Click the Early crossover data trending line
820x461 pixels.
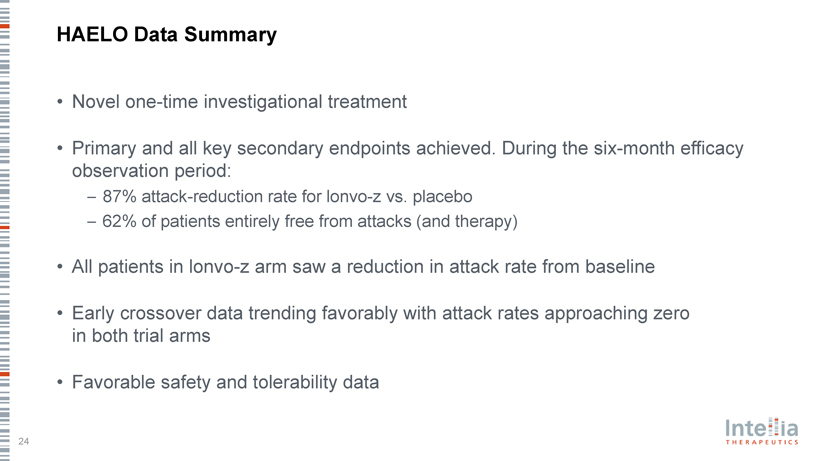[380, 313]
